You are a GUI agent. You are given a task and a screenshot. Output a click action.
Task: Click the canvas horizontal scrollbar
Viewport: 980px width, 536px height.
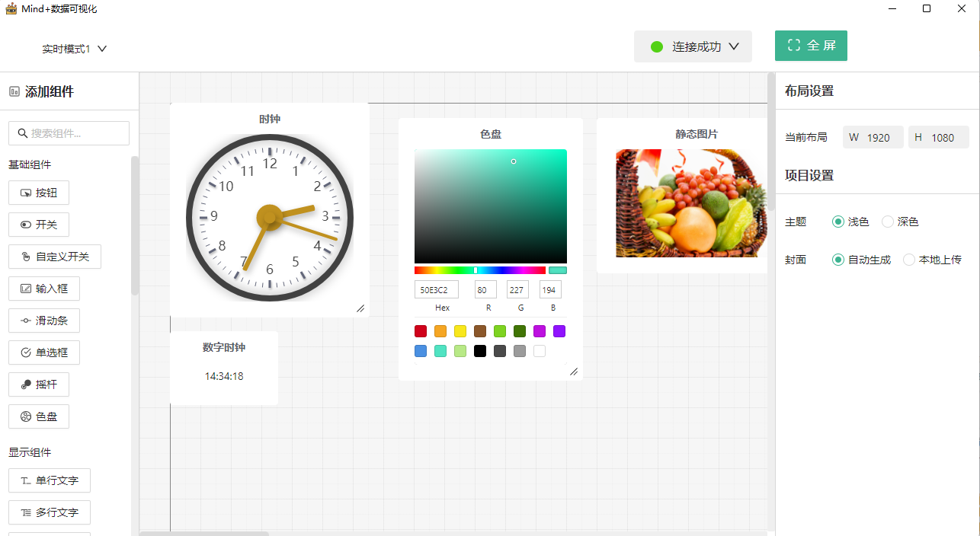pos(204,533)
